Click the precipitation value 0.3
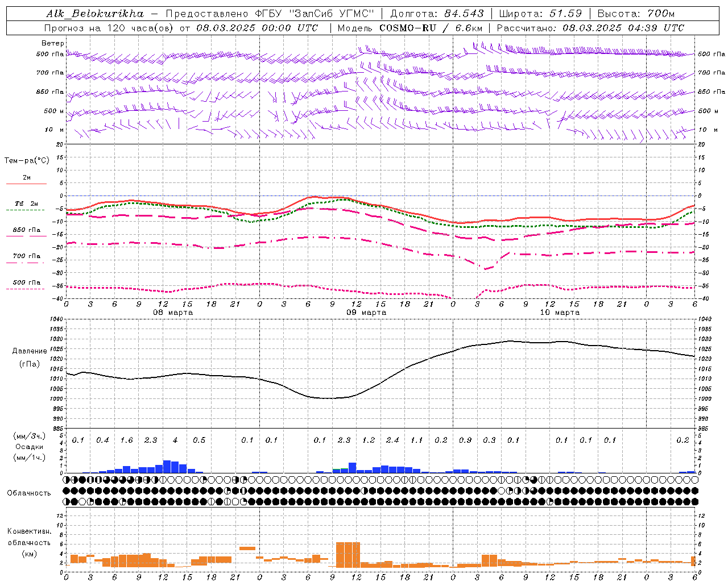Screen dimensions: 728x582 tap(489, 440)
